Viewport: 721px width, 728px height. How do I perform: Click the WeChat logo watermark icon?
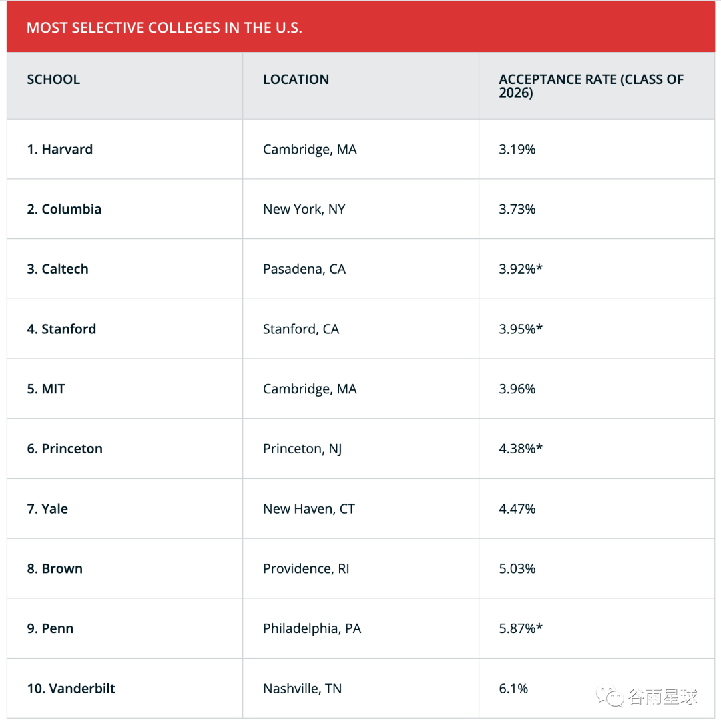[x=610, y=697]
